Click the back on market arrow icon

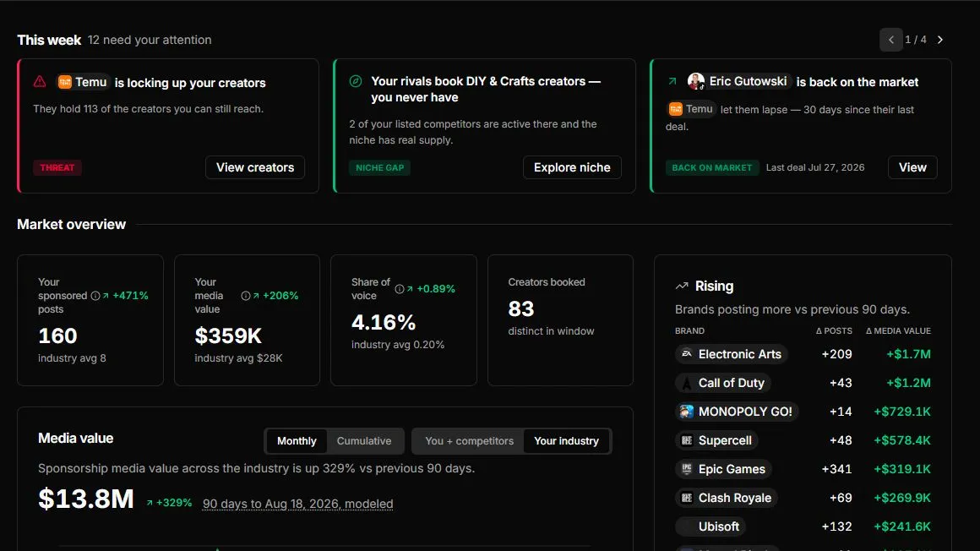tap(672, 81)
